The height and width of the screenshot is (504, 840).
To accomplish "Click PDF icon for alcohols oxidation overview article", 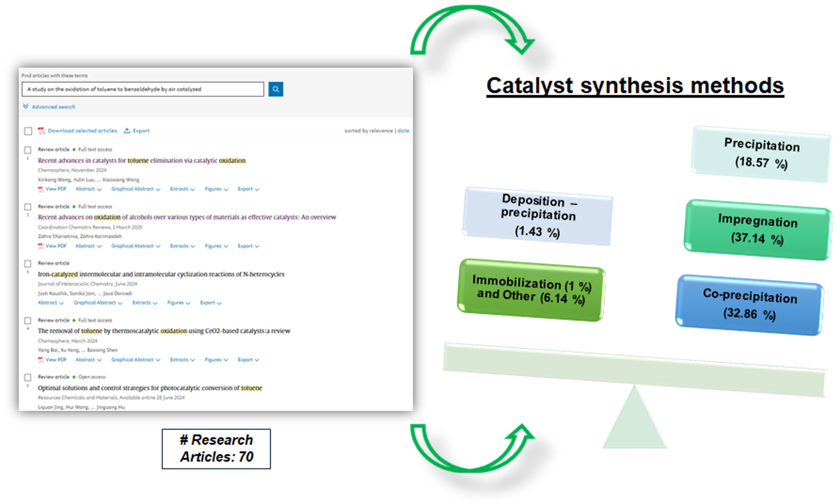I will pyautogui.click(x=41, y=246).
